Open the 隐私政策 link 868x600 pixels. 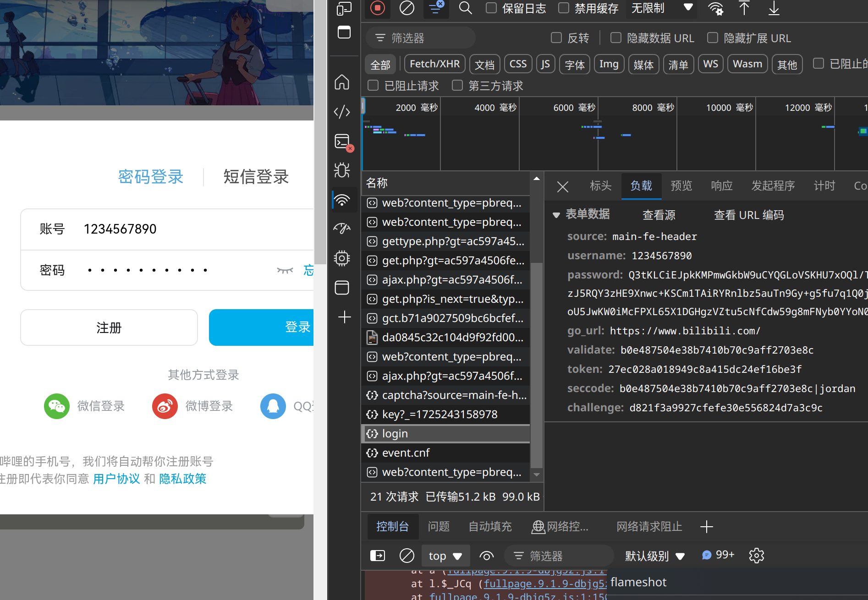(x=182, y=479)
